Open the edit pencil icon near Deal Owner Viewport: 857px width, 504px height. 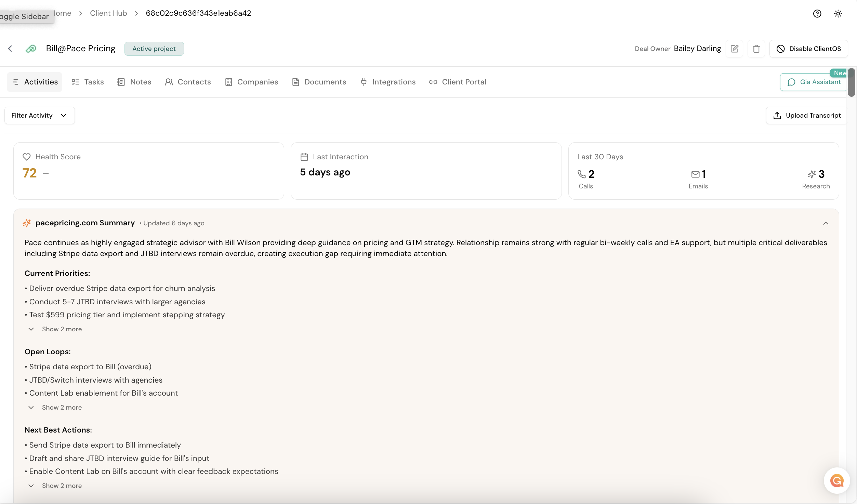coord(735,49)
